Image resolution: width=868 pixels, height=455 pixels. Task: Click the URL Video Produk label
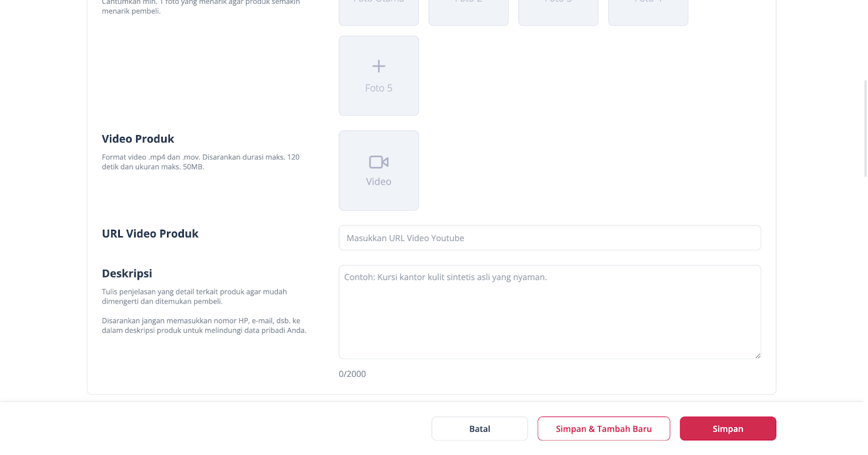coord(150,233)
